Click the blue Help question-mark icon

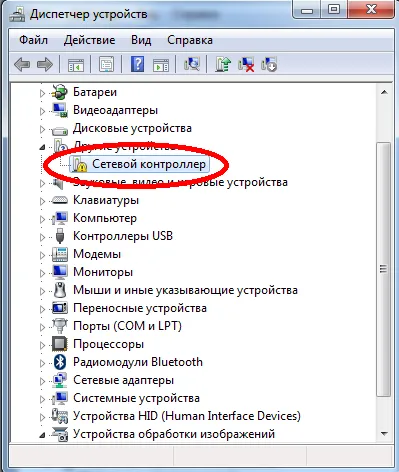click(x=137, y=64)
